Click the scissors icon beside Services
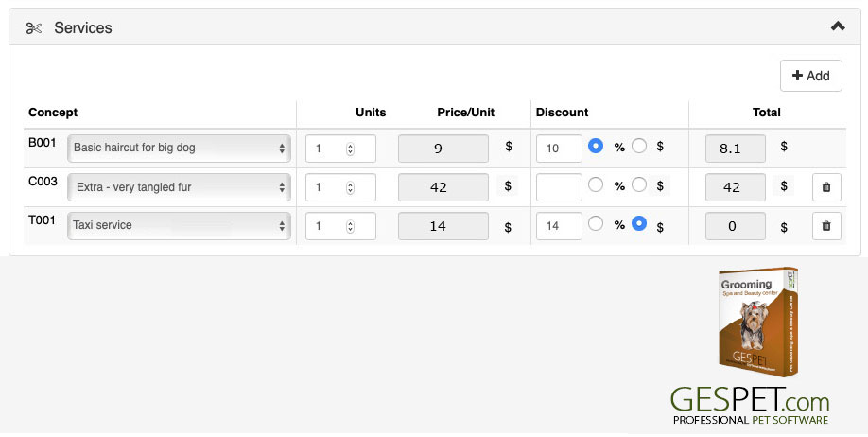The width and height of the screenshot is (868, 437). point(34,28)
